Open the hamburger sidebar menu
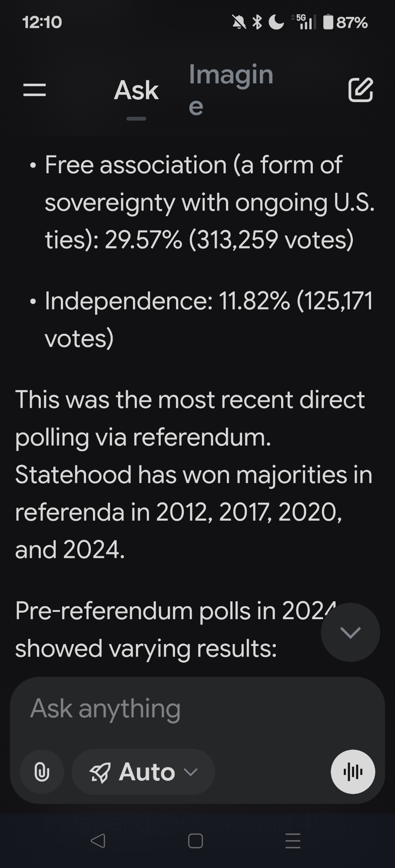 34,90
